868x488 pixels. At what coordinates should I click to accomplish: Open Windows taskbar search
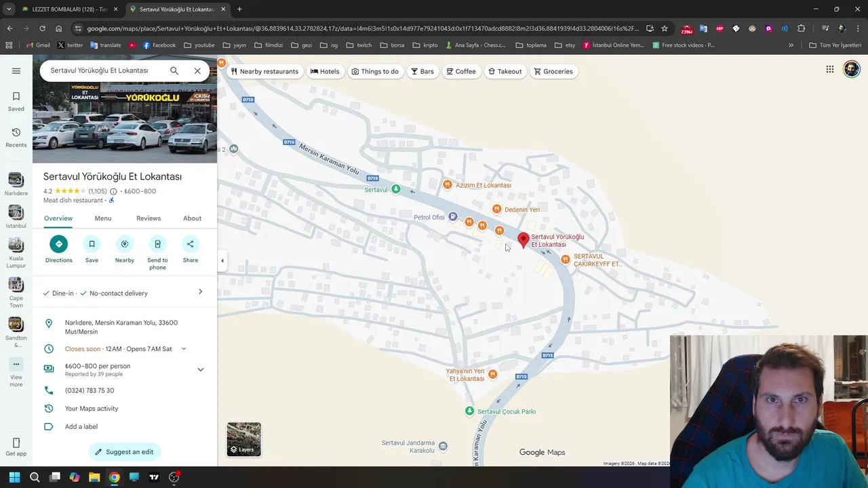click(35, 477)
